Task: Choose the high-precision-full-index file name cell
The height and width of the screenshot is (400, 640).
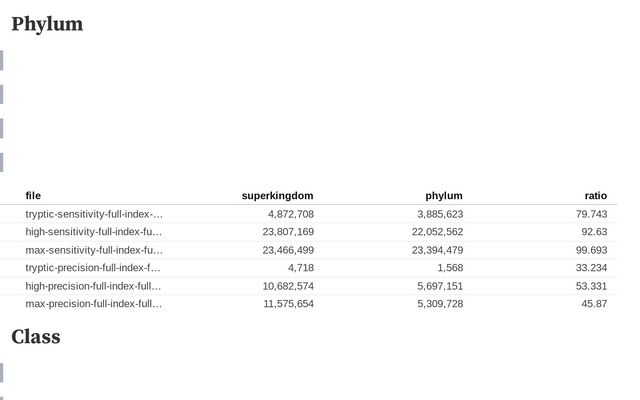Action: pyautogui.click(x=94, y=286)
